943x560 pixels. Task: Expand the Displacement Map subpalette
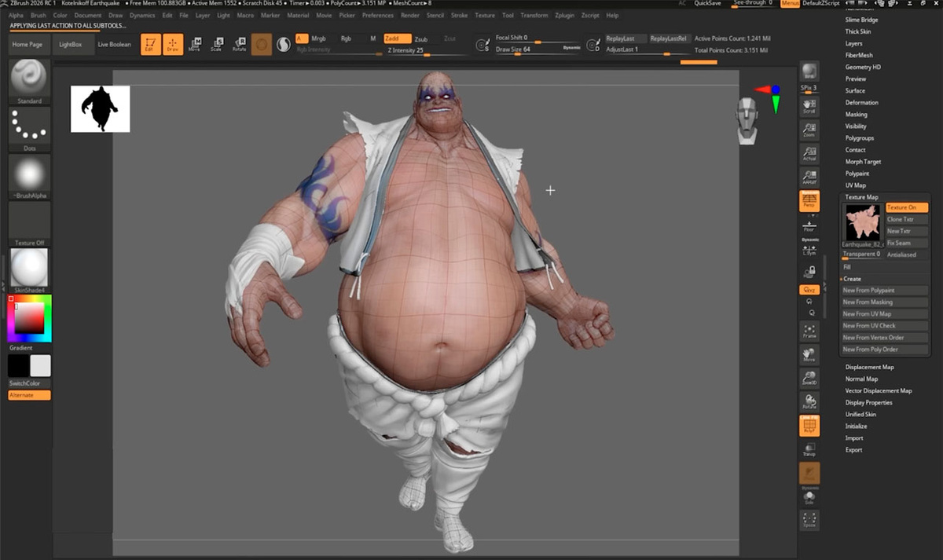click(869, 367)
